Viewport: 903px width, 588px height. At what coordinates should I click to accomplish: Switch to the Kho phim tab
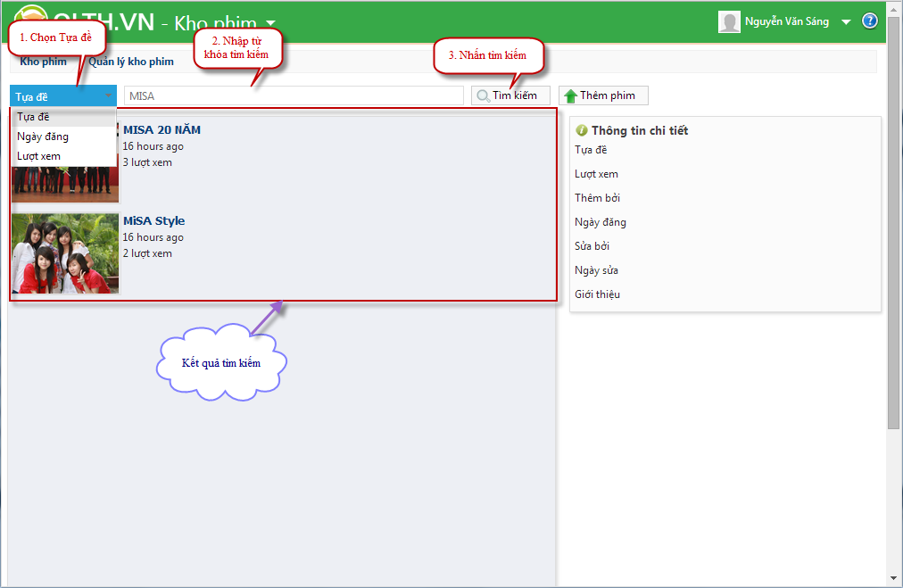pos(43,62)
